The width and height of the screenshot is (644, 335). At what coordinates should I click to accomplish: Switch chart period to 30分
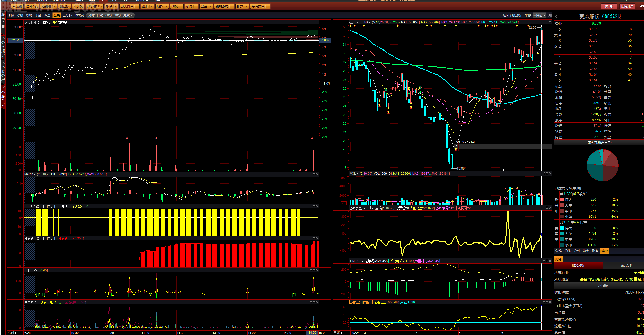coord(118,15)
